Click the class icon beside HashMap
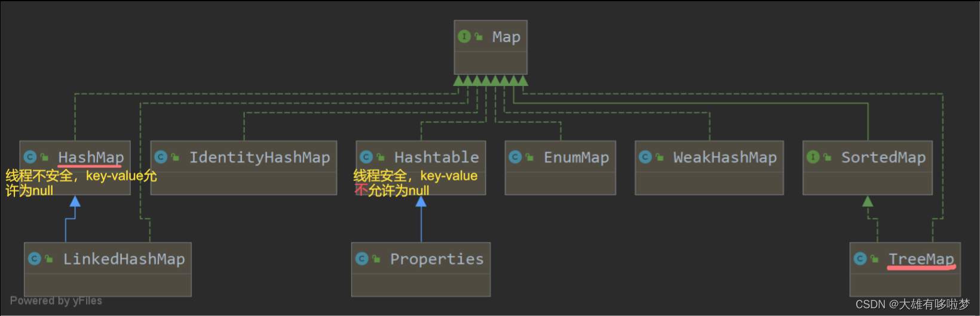The width and height of the screenshot is (980, 316). [x=30, y=157]
